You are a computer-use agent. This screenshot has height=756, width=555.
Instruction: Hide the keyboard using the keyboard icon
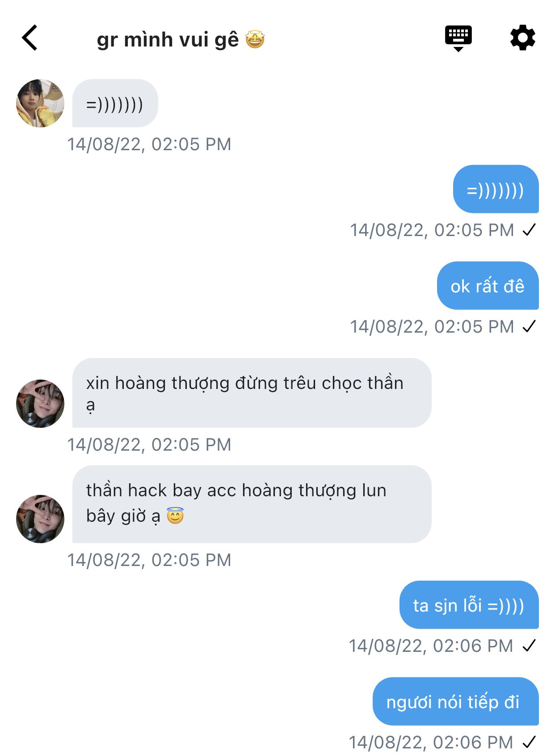point(458,38)
